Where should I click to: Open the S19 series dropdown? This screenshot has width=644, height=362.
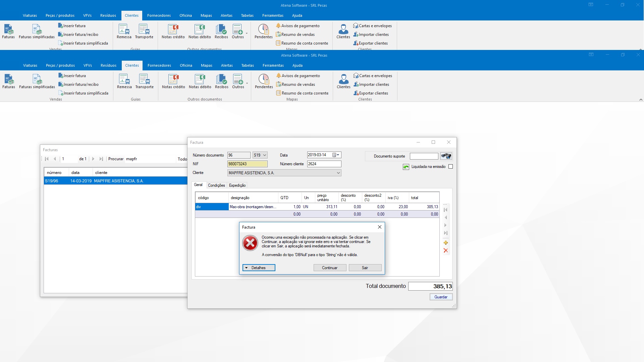[x=265, y=155]
